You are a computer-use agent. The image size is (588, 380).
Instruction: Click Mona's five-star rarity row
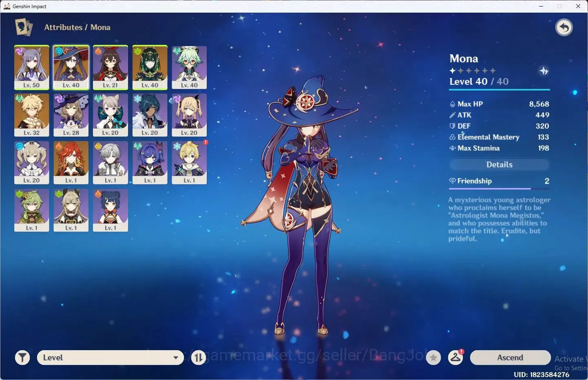pos(473,71)
